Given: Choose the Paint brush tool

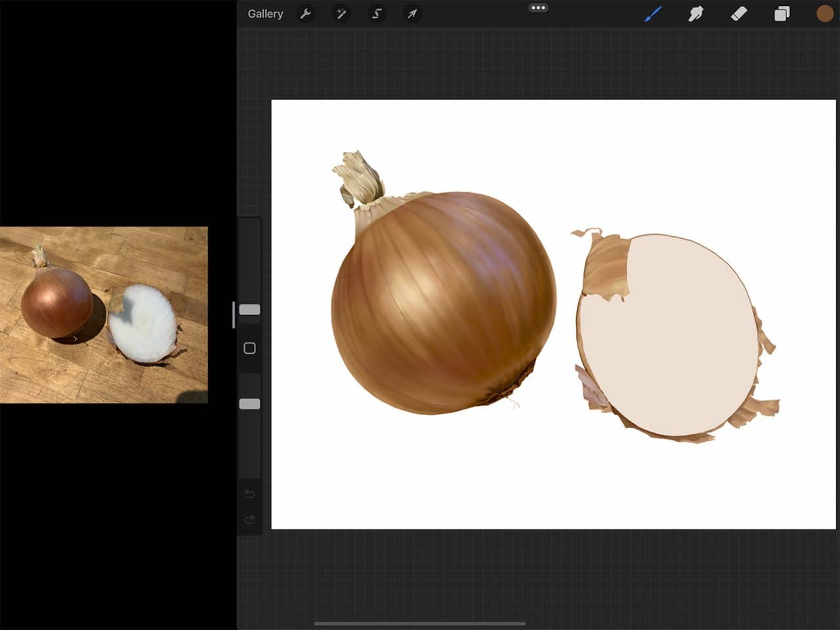Looking at the screenshot, I should click(653, 13).
